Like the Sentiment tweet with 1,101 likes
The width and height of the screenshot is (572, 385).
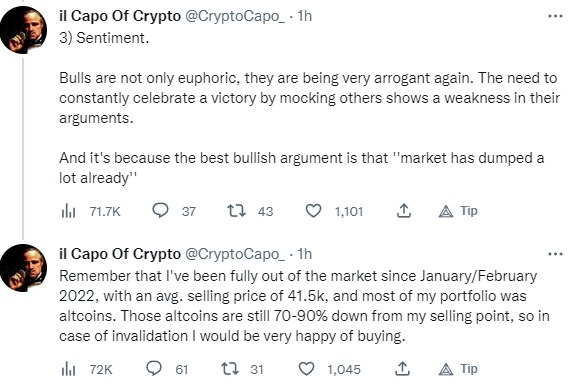(x=313, y=211)
